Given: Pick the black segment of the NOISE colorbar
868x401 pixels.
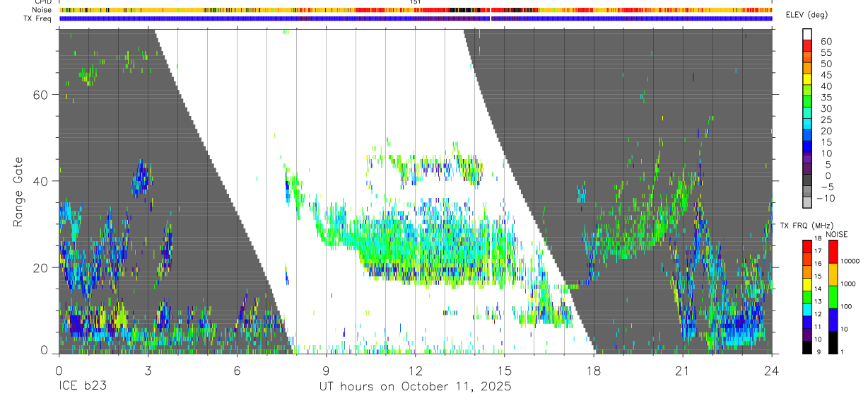Looking at the screenshot, I should click(x=832, y=342).
